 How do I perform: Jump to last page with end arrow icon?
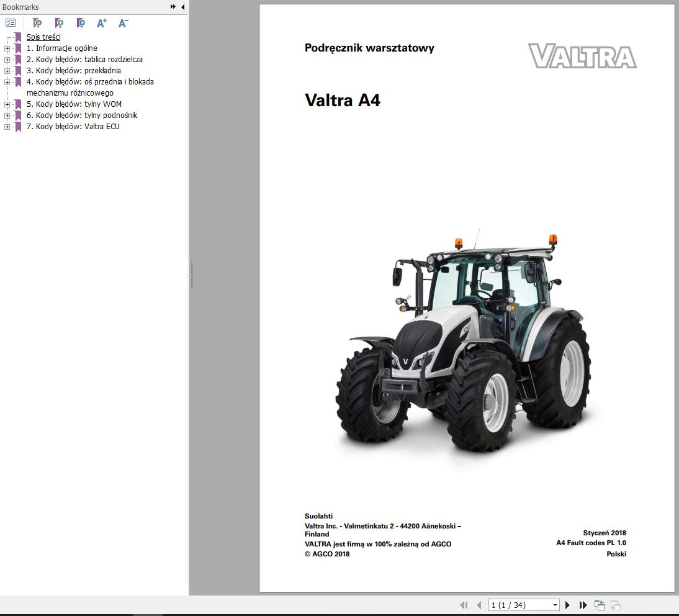[x=583, y=604]
